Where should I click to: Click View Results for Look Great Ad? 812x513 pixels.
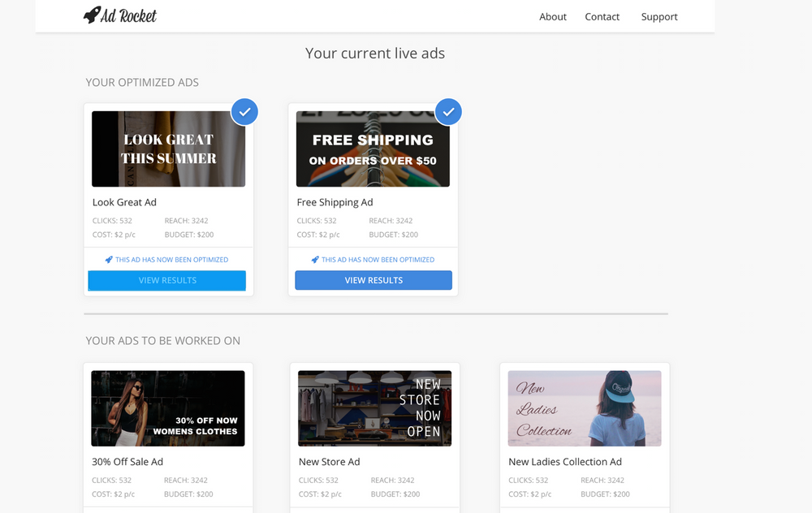[166, 280]
